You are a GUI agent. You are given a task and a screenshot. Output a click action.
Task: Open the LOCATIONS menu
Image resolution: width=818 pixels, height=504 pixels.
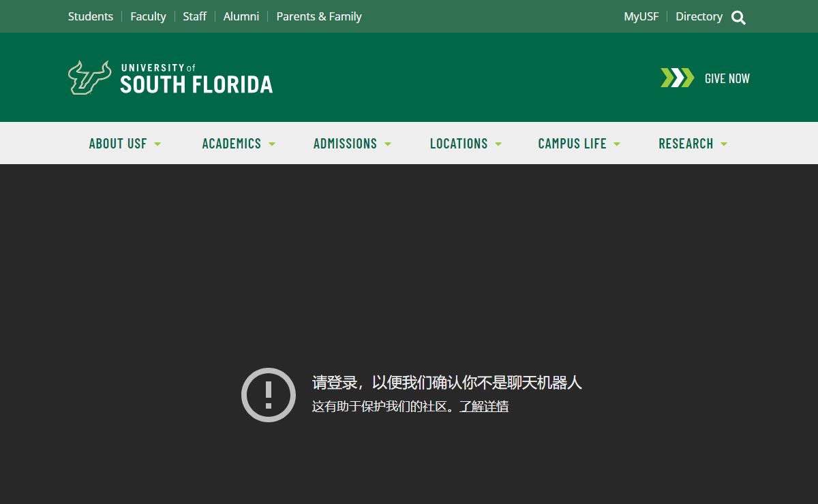pos(459,144)
